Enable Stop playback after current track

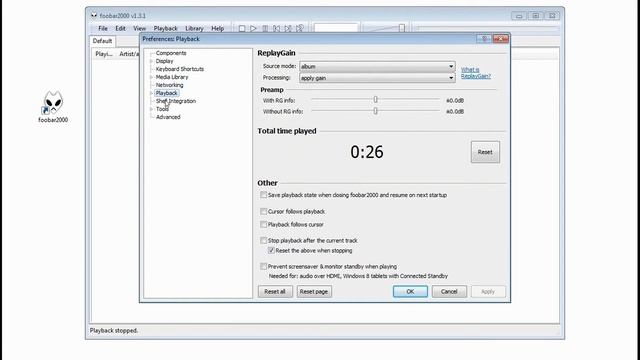point(264,240)
